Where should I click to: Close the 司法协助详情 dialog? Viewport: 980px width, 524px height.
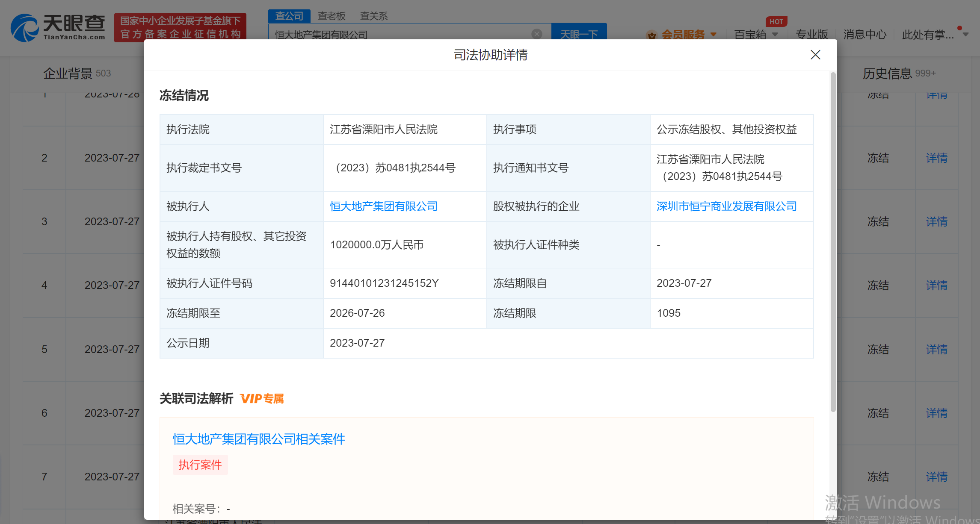click(x=815, y=55)
